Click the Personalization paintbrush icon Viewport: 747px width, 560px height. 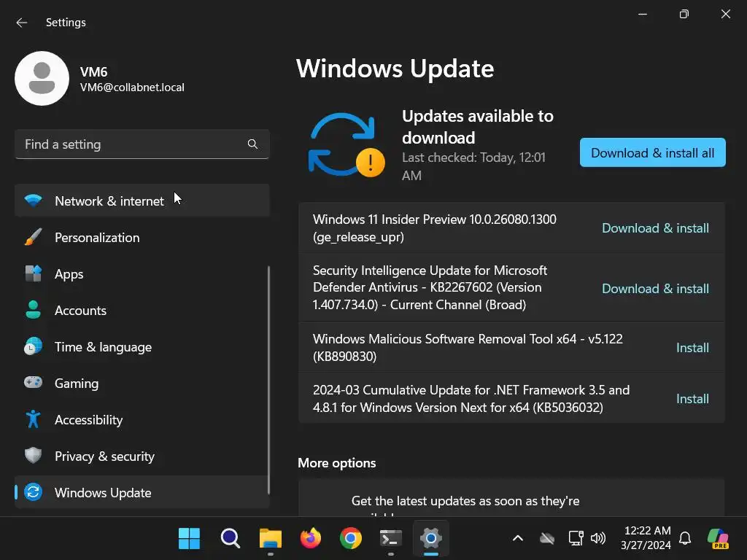(x=33, y=237)
